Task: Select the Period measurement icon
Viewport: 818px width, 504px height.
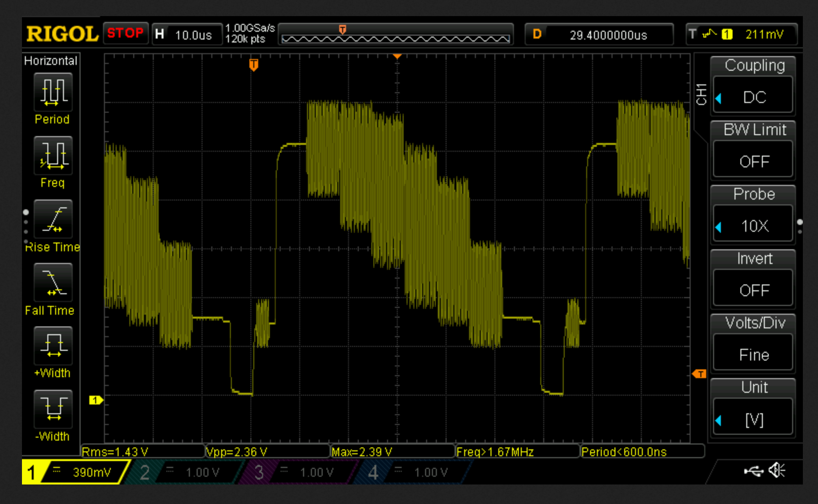Action: tap(53, 92)
